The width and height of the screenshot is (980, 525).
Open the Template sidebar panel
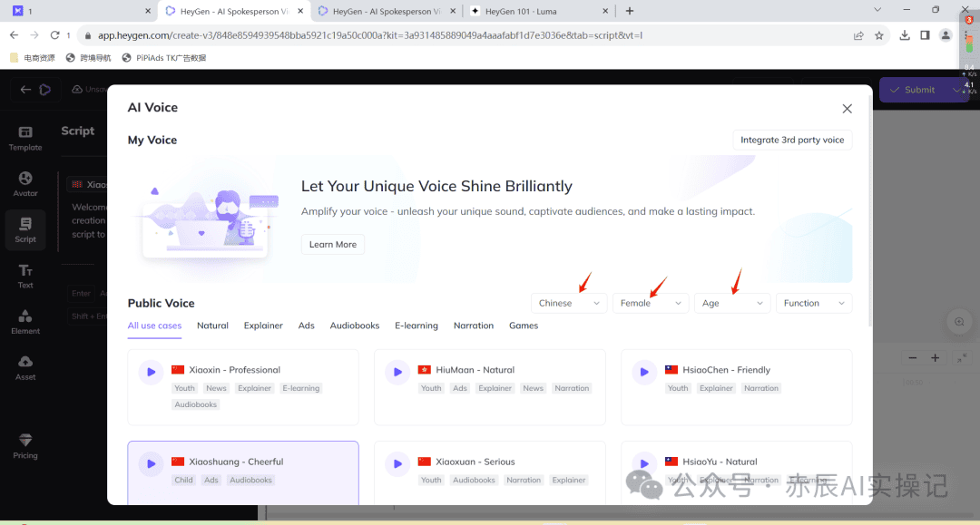pos(25,138)
